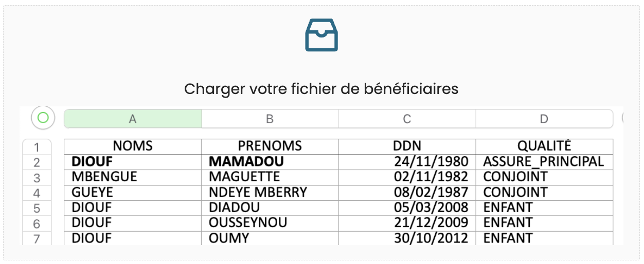Screen dimensions: 644x264
Task: Select the NDEYE MBERRY cell
Action: (270, 192)
